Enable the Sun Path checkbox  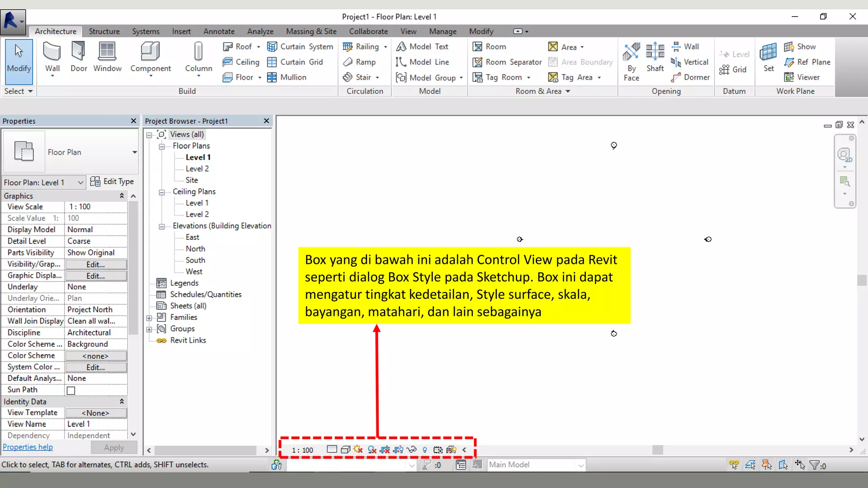pyautogui.click(x=71, y=390)
